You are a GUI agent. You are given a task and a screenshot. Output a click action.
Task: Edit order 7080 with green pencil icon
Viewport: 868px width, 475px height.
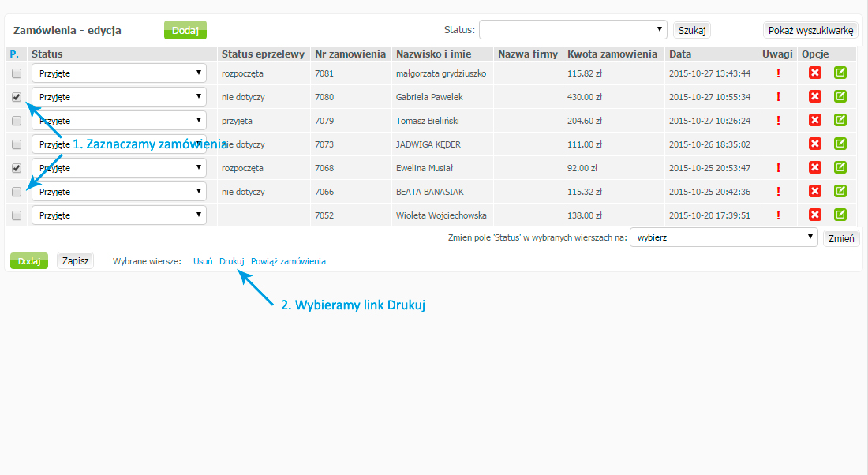click(840, 96)
